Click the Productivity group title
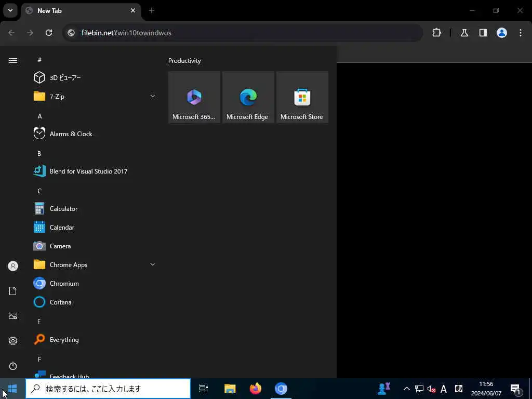The width and height of the screenshot is (532, 399). click(184, 61)
